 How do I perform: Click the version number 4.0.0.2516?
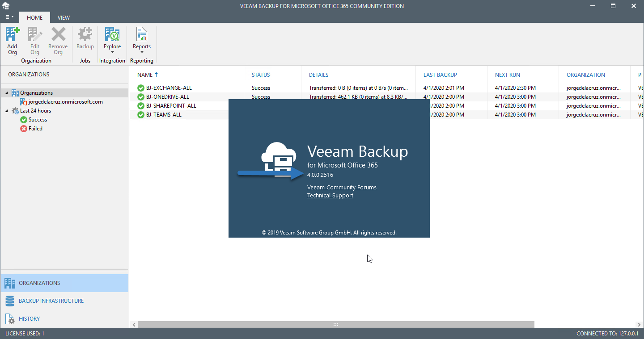click(x=320, y=175)
